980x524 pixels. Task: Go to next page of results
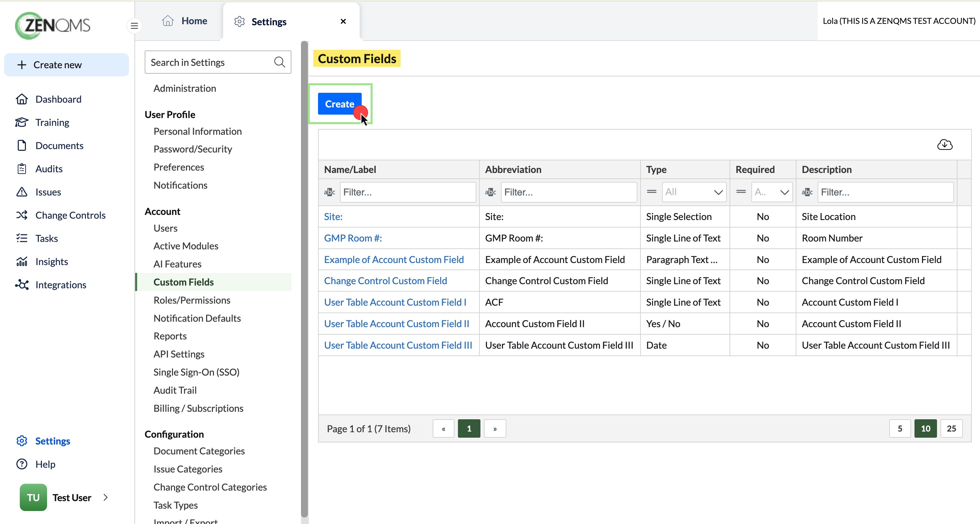pyautogui.click(x=495, y=428)
